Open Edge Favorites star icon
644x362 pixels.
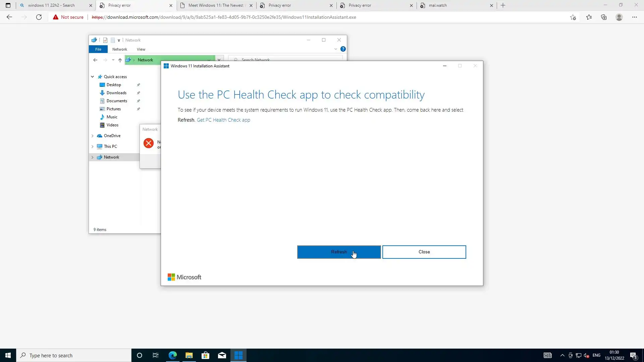589,17
